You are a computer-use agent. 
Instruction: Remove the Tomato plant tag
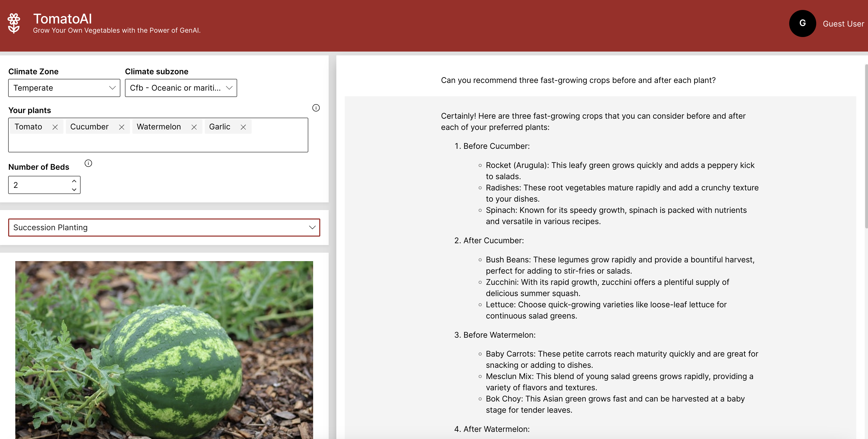coord(55,127)
